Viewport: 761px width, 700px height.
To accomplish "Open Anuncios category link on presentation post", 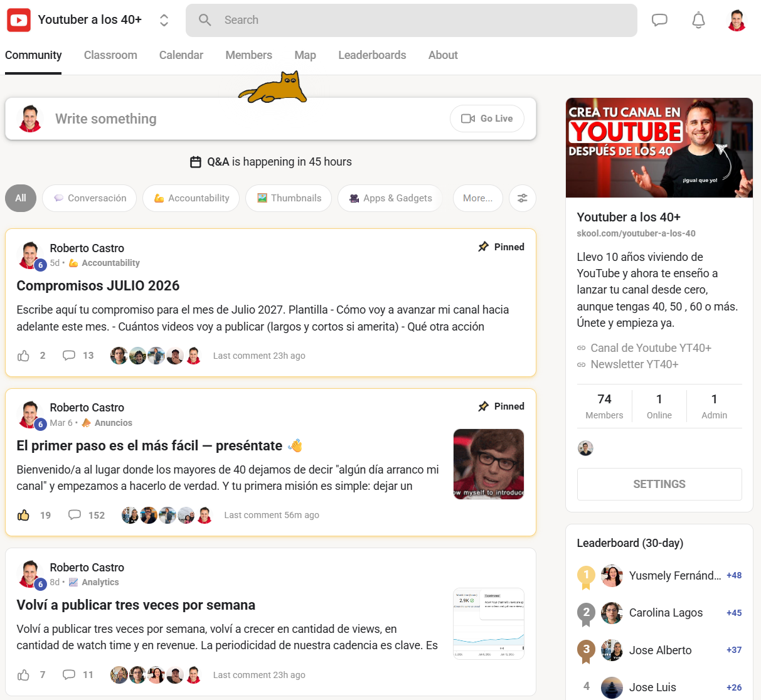I will [107, 423].
